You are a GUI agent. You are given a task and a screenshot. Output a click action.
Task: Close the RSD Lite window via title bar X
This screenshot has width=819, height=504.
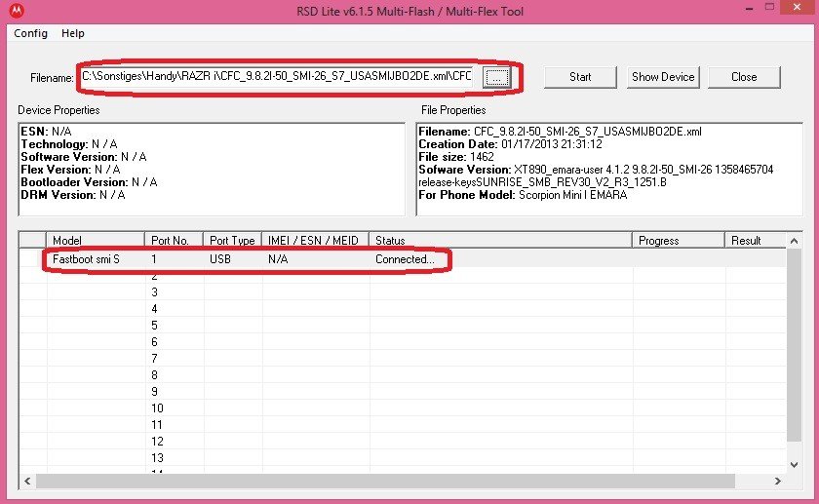[x=798, y=8]
